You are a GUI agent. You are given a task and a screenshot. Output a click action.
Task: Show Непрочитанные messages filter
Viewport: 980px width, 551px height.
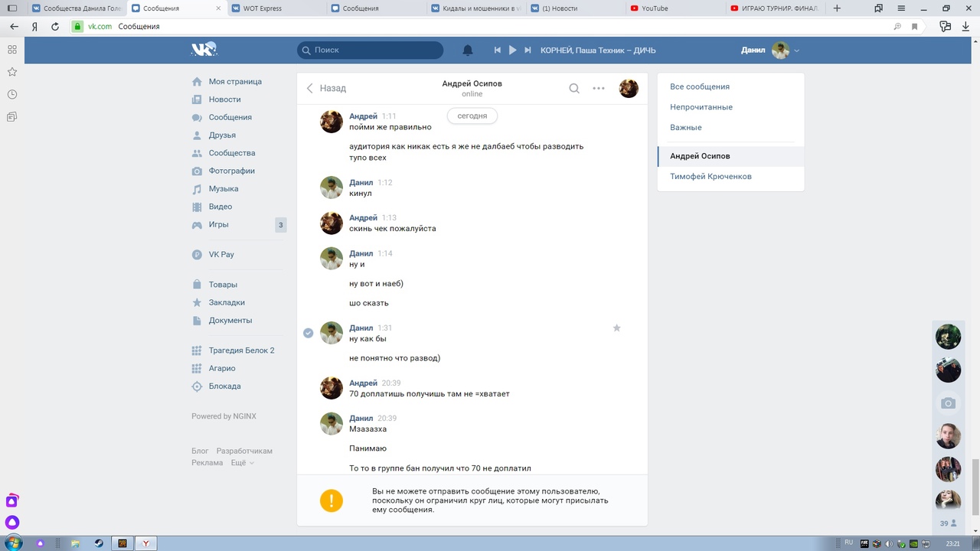[701, 107]
